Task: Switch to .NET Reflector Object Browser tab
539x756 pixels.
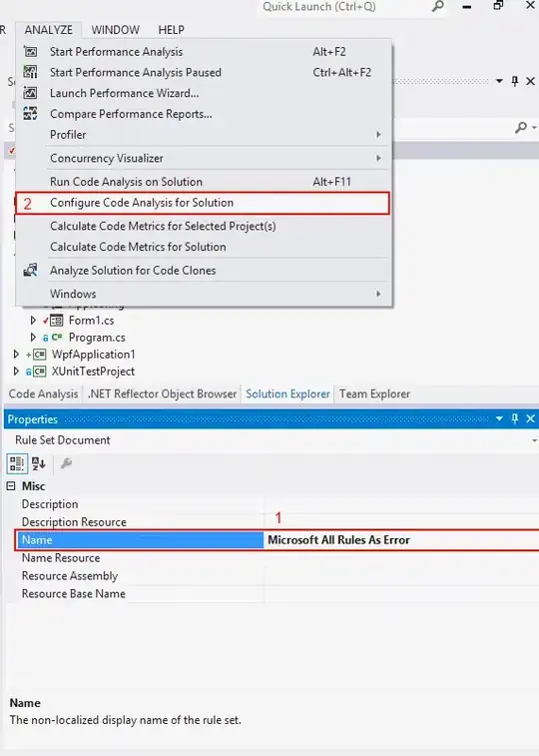Action: click(162, 393)
